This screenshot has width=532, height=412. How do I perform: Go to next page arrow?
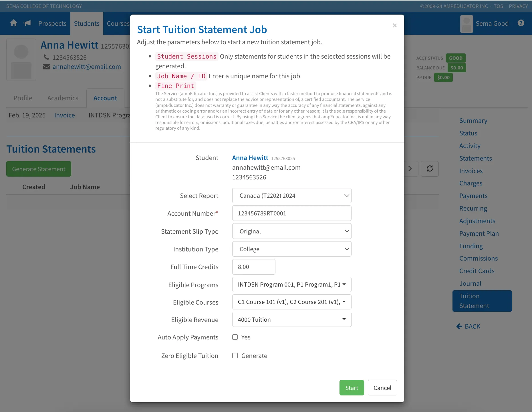(x=410, y=169)
